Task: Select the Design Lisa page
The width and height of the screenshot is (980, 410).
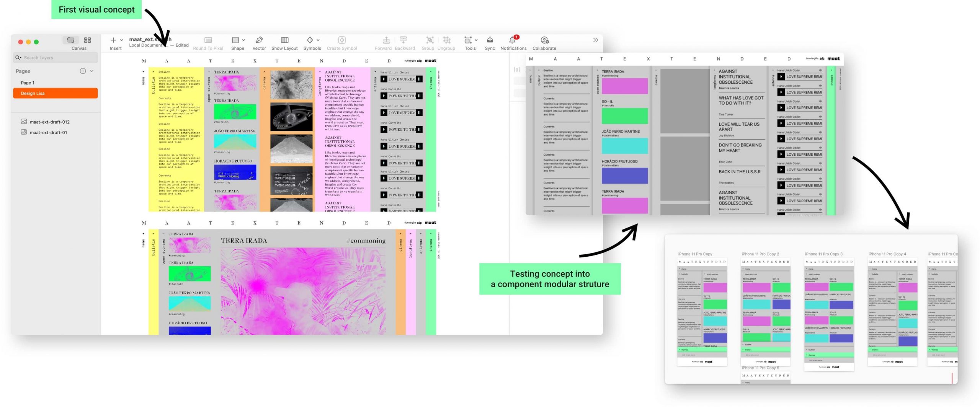Action: click(55, 93)
